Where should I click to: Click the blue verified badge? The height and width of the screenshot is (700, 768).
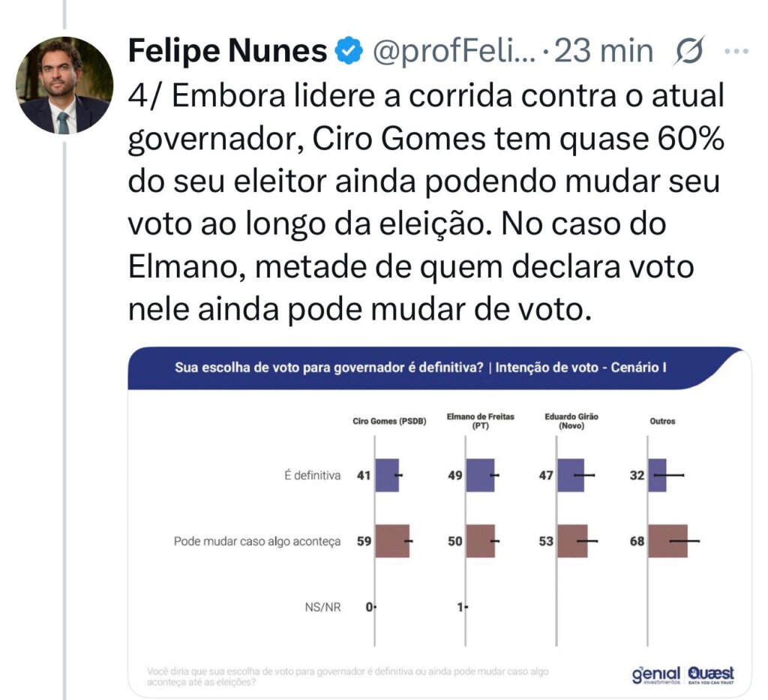pos(346,51)
